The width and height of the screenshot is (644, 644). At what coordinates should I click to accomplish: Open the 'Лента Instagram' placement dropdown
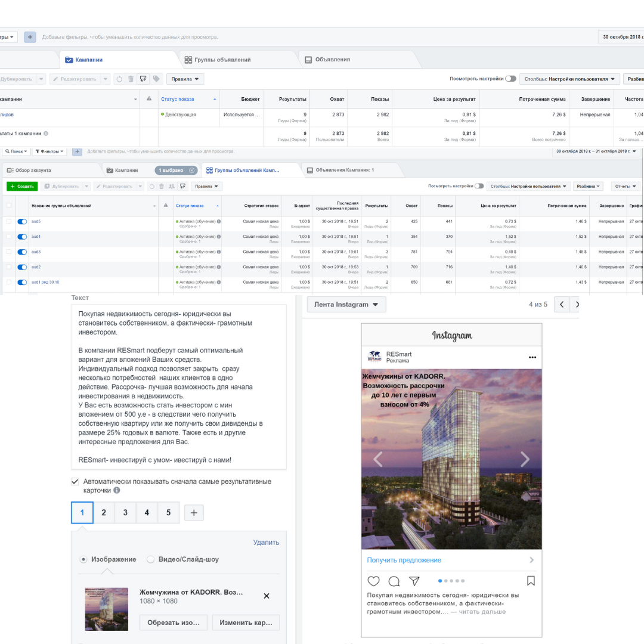click(346, 304)
